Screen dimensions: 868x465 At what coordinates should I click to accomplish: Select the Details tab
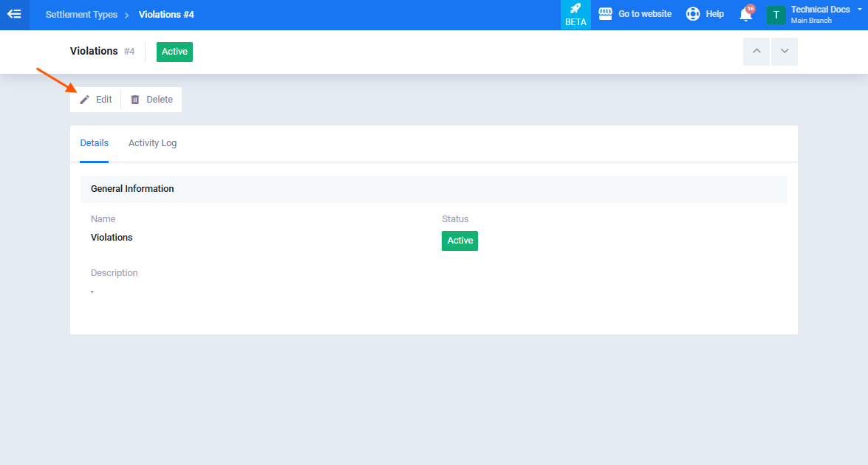pos(94,143)
